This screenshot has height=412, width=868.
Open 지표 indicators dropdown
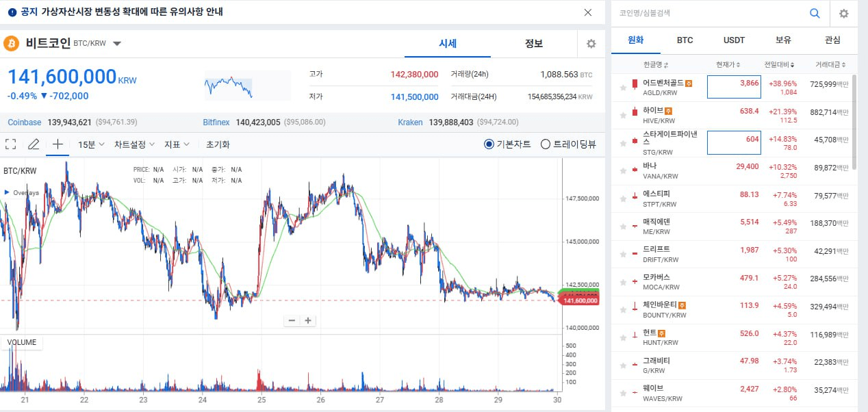click(176, 144)
